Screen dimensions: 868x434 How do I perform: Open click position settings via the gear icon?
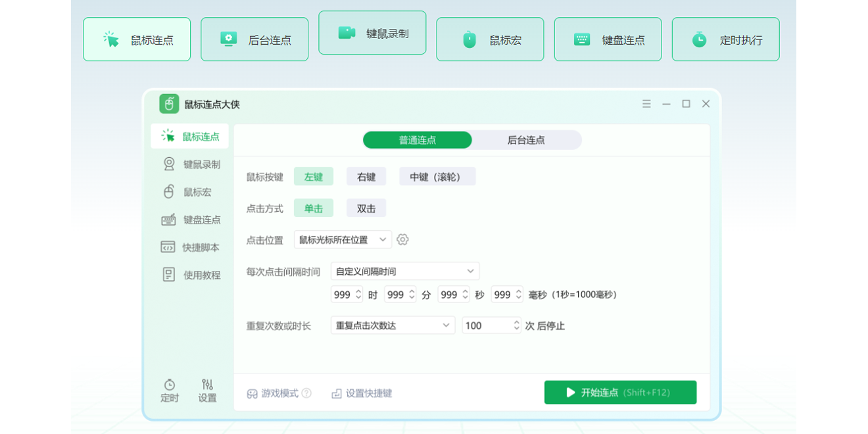[402, 239]
